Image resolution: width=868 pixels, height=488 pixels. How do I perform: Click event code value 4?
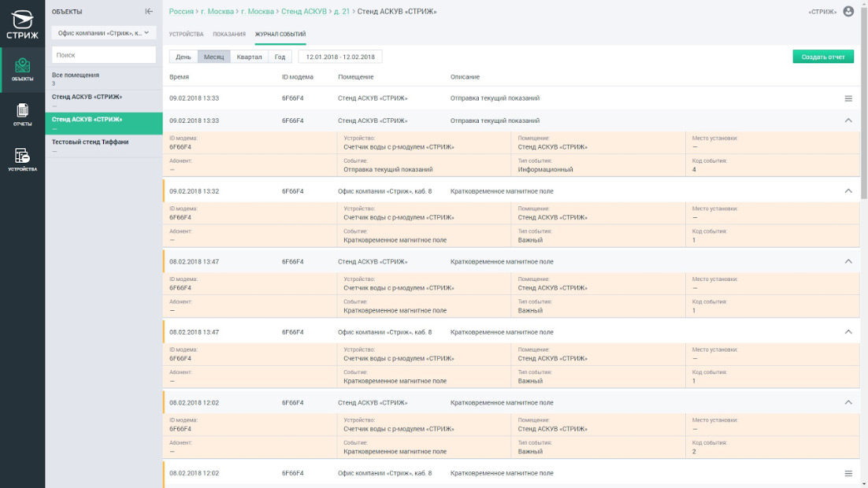[694, 169]
